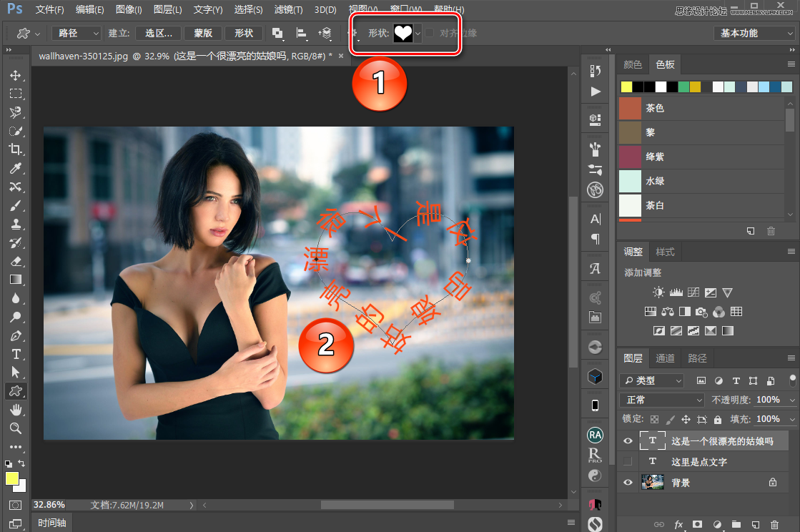The width and height of the screenshot is (800, 532).
Task: Open the heart shape picker dropdown
Action: [418, 33]
